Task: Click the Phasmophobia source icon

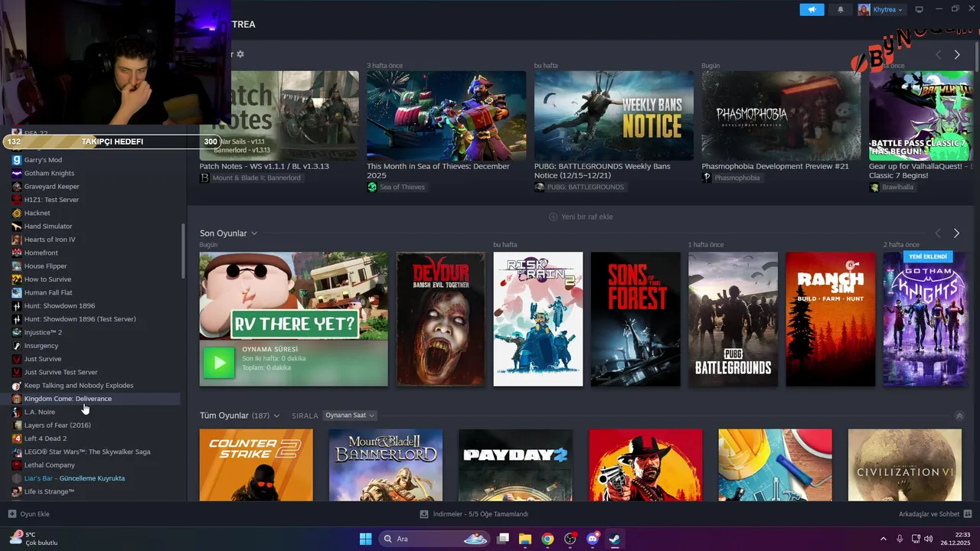Action: coord(707,178)
